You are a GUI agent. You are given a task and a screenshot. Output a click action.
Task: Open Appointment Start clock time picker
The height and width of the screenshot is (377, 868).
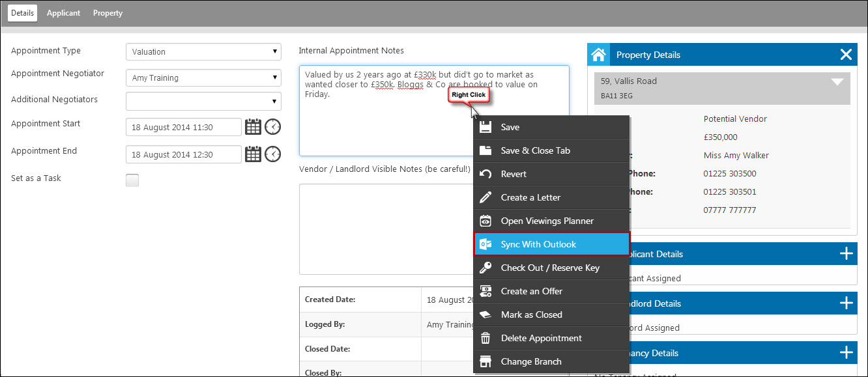click(x=273, y=127)
